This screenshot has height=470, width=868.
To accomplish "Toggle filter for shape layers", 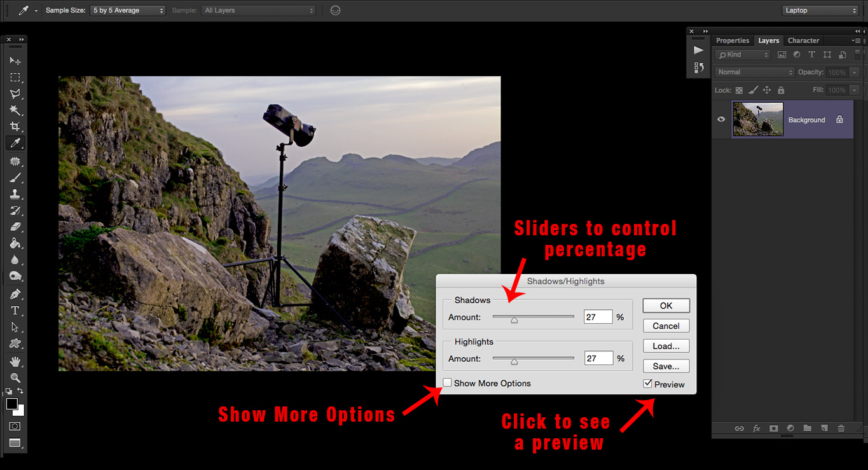I will pyautogui.click(x=827, y=55).
